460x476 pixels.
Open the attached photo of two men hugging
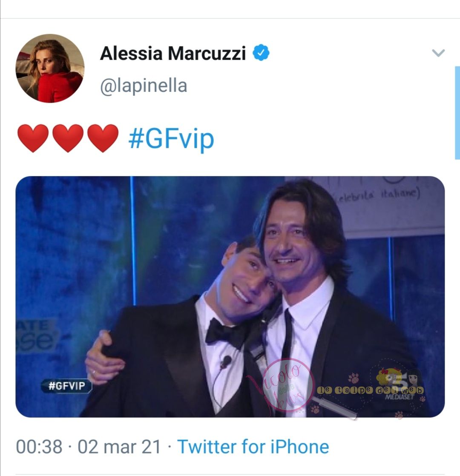230,297
